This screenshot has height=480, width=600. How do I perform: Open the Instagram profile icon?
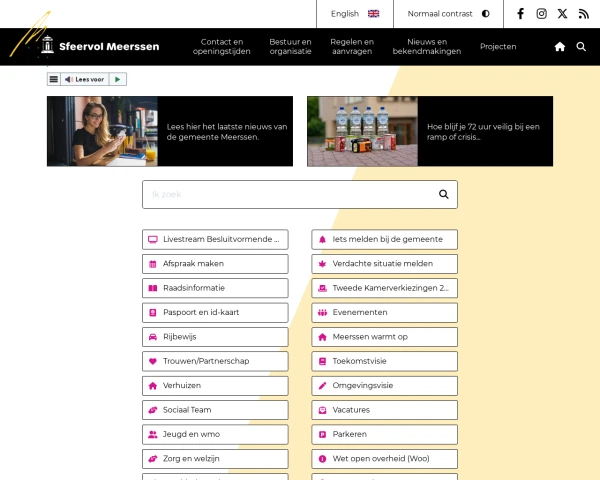click(541, 14)
